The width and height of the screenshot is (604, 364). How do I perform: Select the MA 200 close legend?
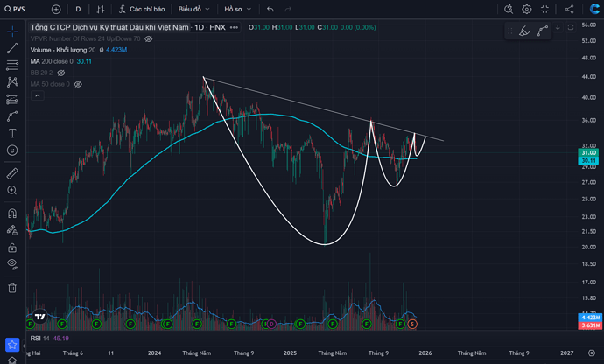(52, 61)
